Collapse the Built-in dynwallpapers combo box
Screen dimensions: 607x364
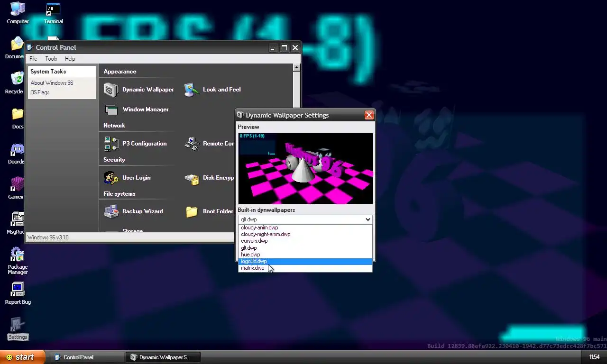click(305, 219)
